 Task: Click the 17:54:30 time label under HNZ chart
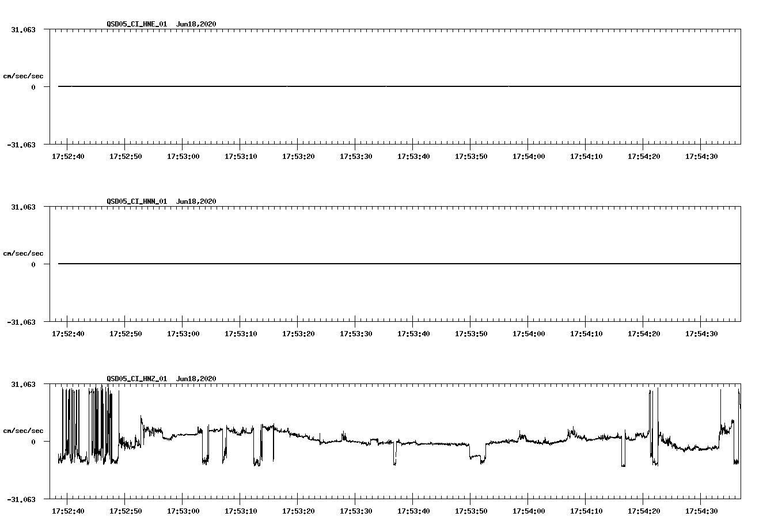coord(701,511)
